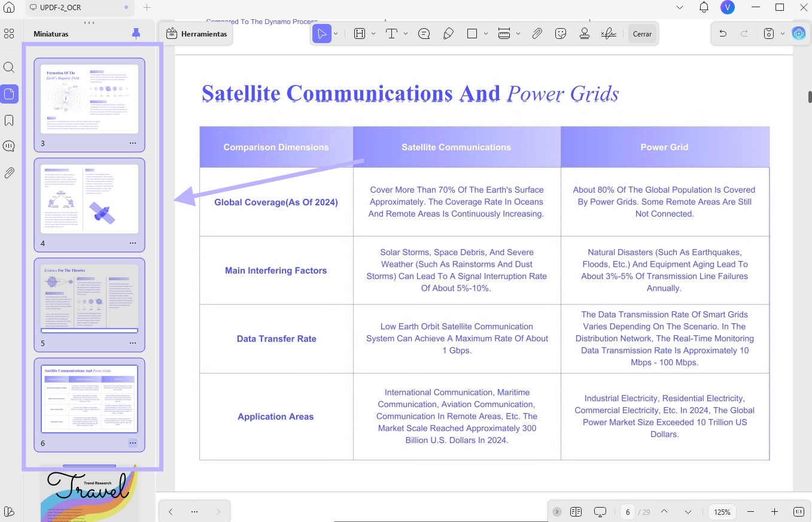Go to the next page with down chevron
812x522 pixels.
(x=688, y=512)
